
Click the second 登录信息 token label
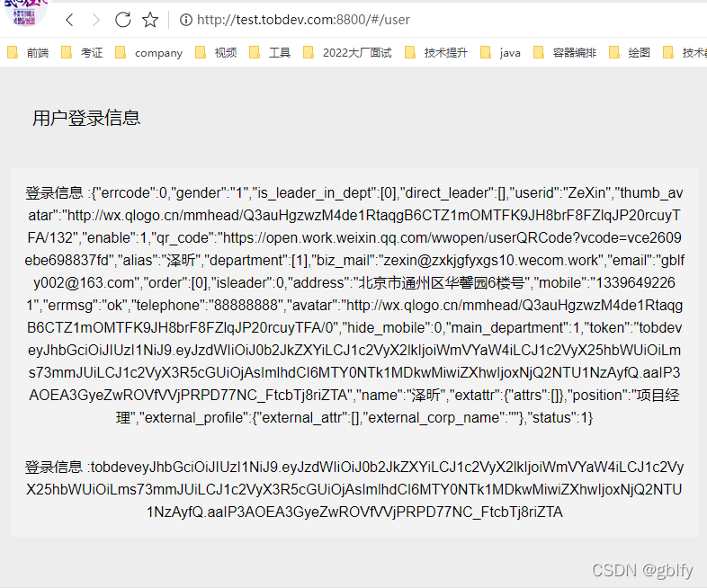pyautogui.click(x=54, y=468)
